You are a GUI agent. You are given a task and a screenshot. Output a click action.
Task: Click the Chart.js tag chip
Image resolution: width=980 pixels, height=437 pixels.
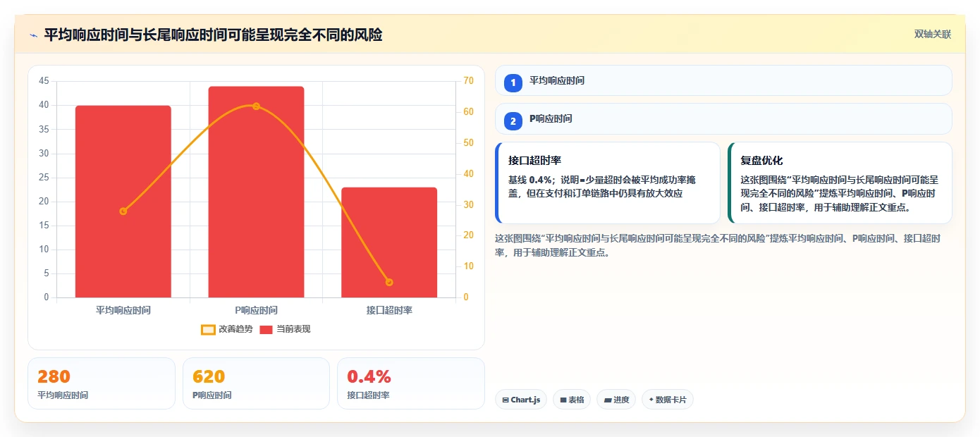point(521,400)
